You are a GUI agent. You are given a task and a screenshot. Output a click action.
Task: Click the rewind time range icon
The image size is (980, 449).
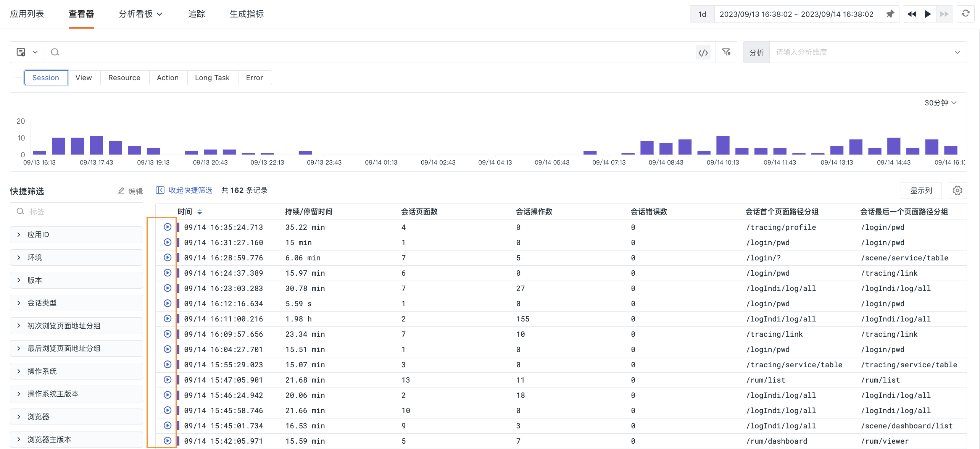click(912, 14)
